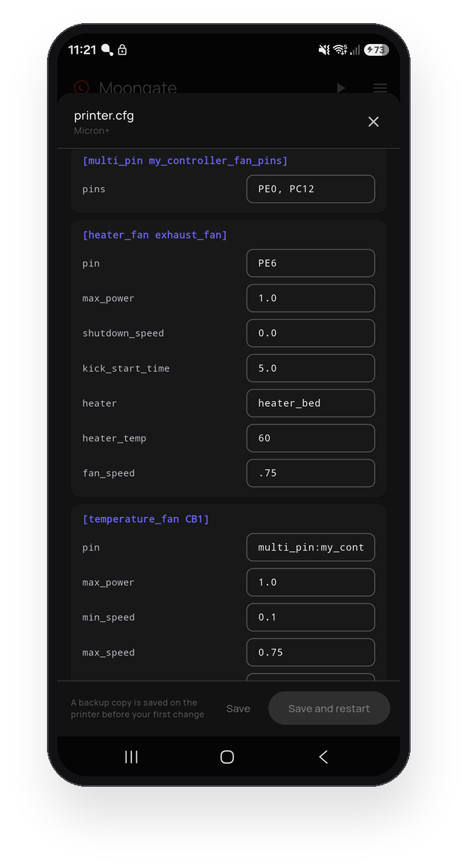Tap the min_speed label
468x868 pixels.
pos(109,617)
